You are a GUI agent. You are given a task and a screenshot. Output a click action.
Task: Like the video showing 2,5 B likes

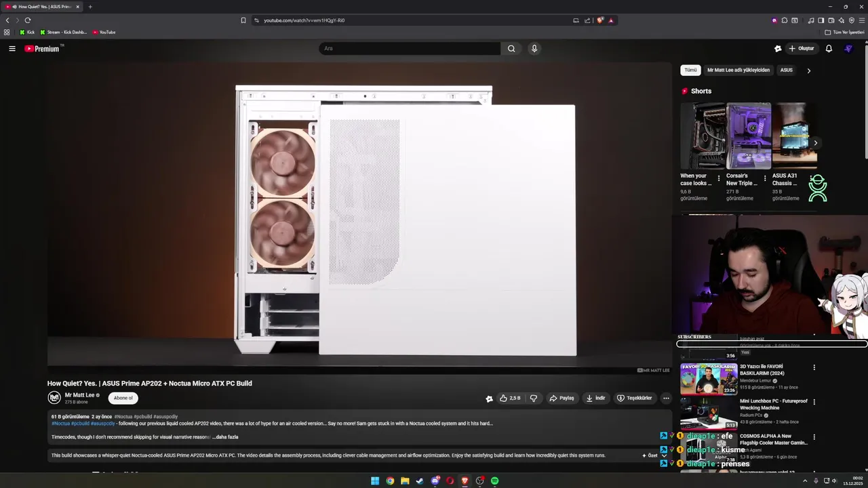[x=510, y=399]
